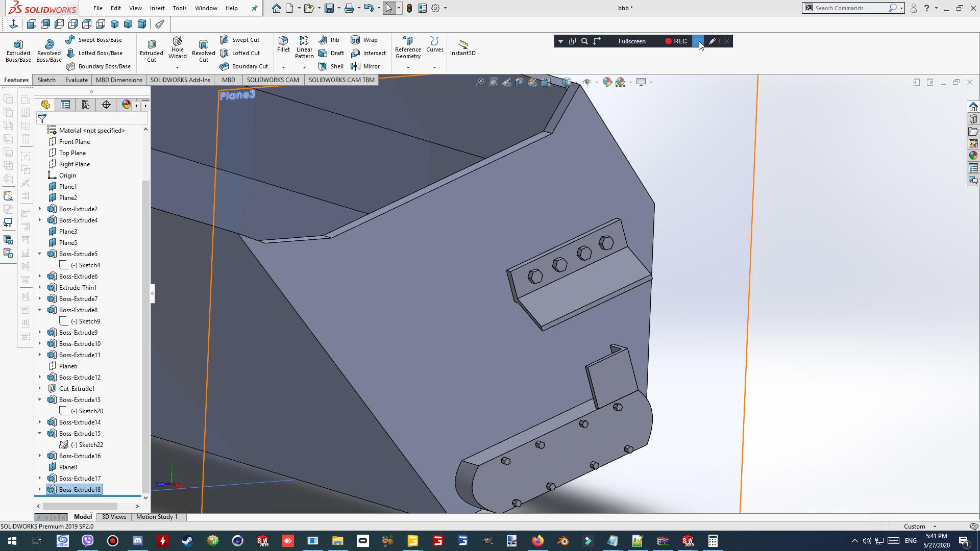980x551 pixels.
Task: Collapse Boss-Extrude8 in feature tree
Action: [40, 310]
